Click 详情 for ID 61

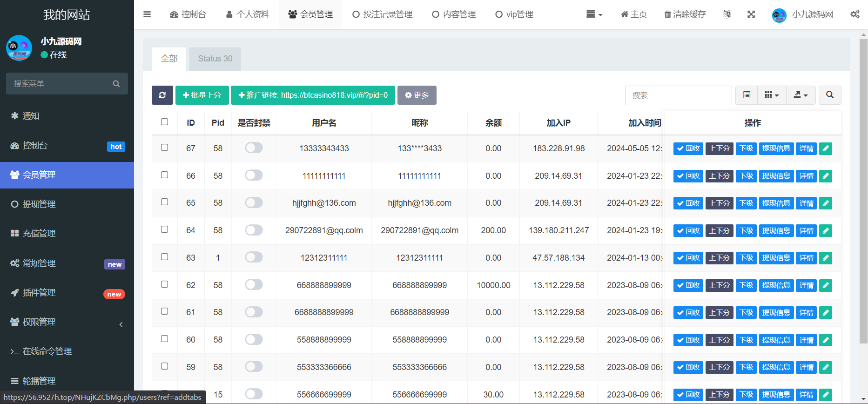tap(807, 313)
